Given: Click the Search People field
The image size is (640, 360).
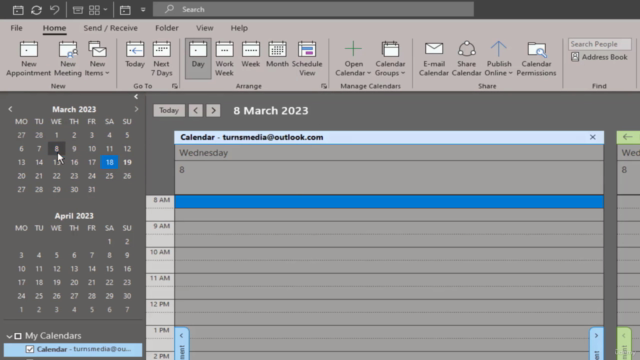Looking at the screenshot, I should [x=599, y=44].
